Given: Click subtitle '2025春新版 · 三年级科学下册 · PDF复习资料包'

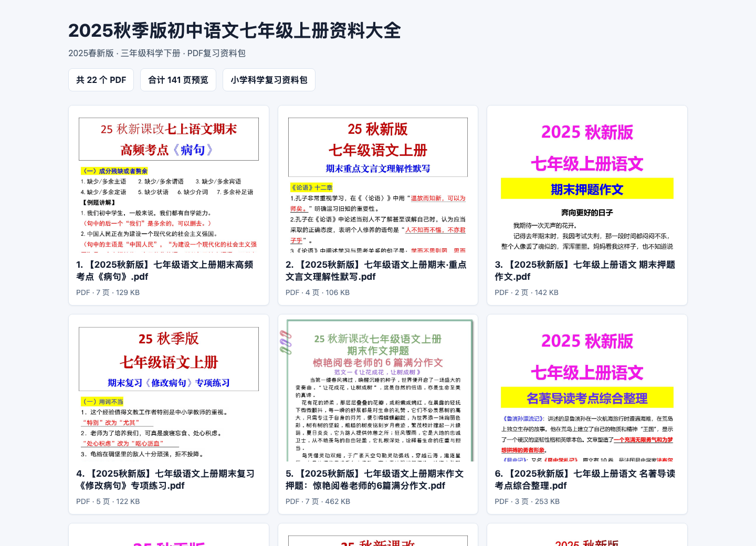Looking at the screenshot, I should pyautogui.click(x=157, y=53).
